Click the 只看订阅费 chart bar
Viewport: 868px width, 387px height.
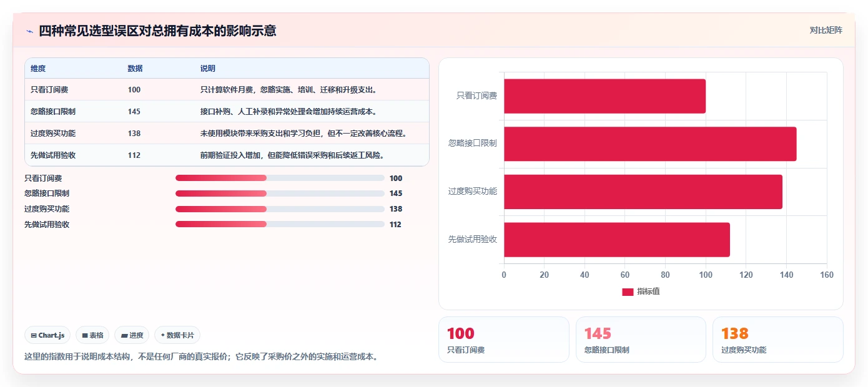pos(604,96)
